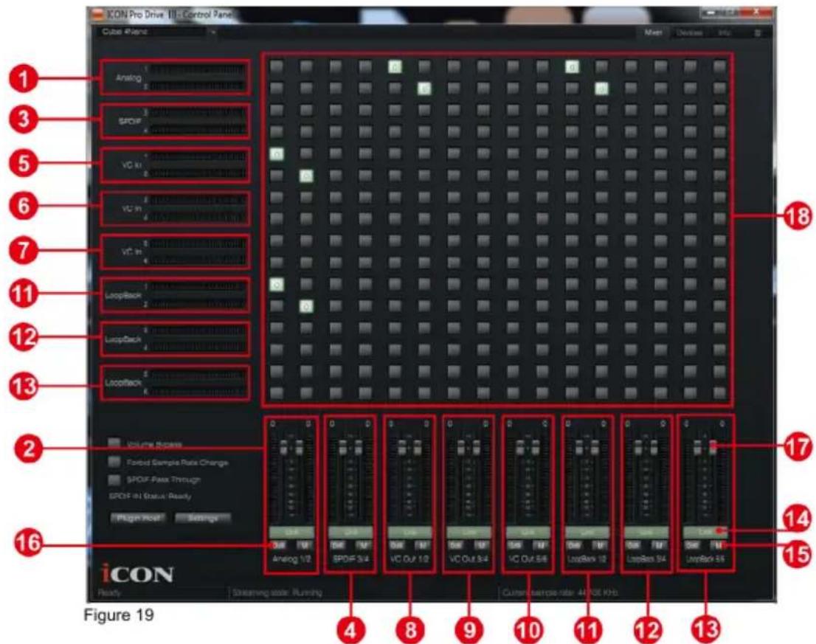Open the Plugin Host button
Screen dimensions: 816x644
click(138, 518)
